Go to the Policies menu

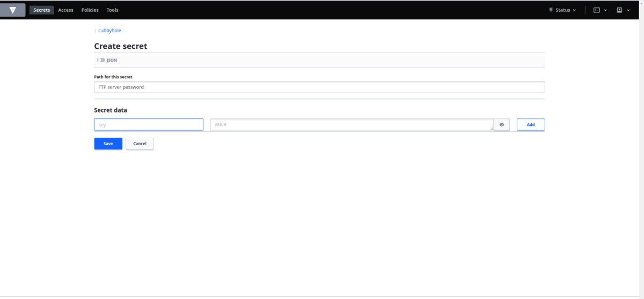pos(90,10)
